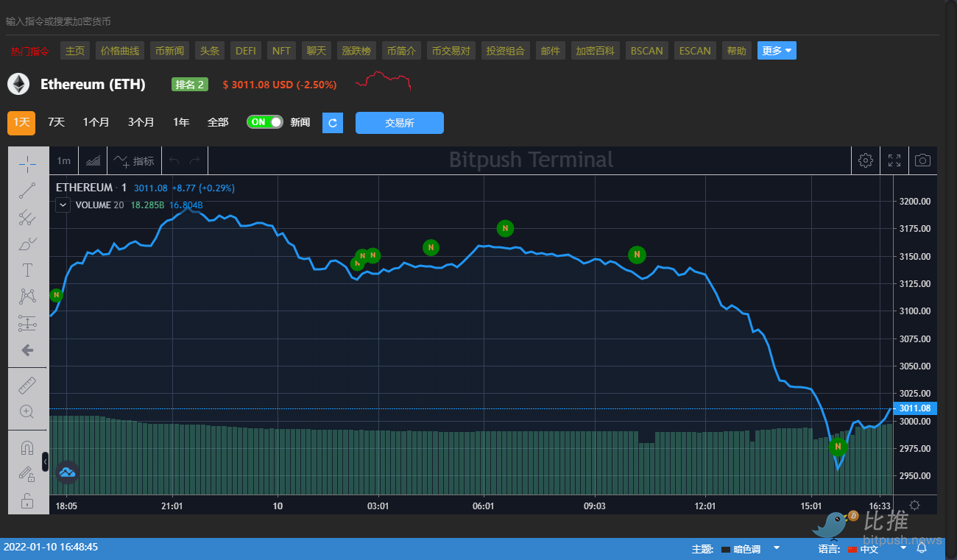Viewport: 957px width, 560px height.
Task: Enter fullscreen chart mode
Action: coord(894,160)
